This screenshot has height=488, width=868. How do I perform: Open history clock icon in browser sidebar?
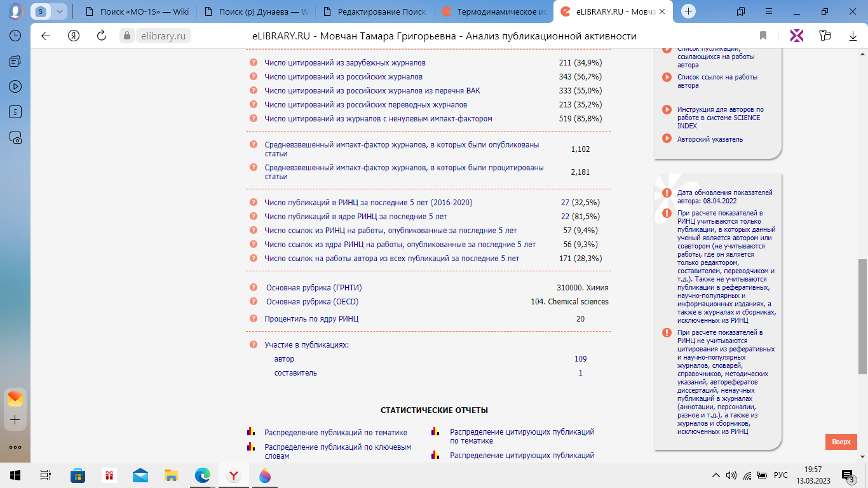(x=15, y=36)
